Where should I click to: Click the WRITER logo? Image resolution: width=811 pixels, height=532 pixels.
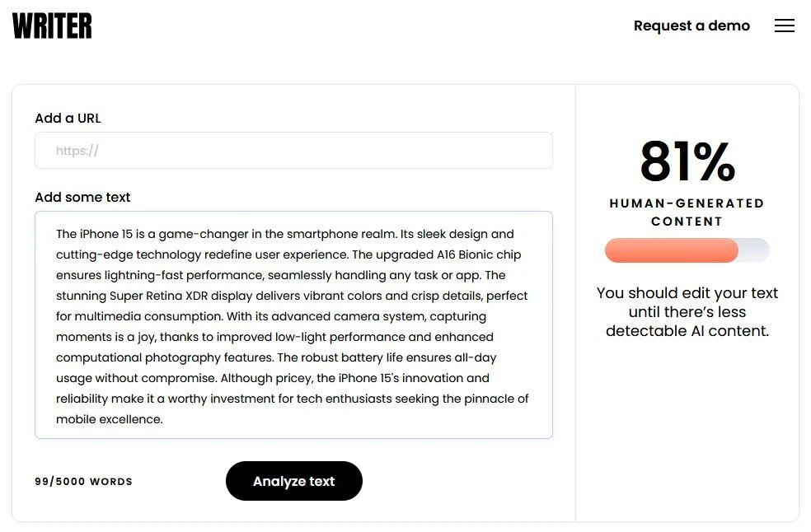coord(52,26)
